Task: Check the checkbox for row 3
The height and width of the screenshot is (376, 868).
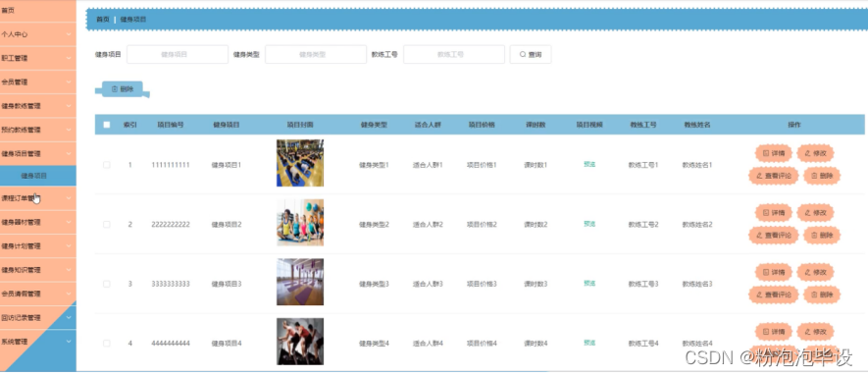Action: [x=107, y=284]
